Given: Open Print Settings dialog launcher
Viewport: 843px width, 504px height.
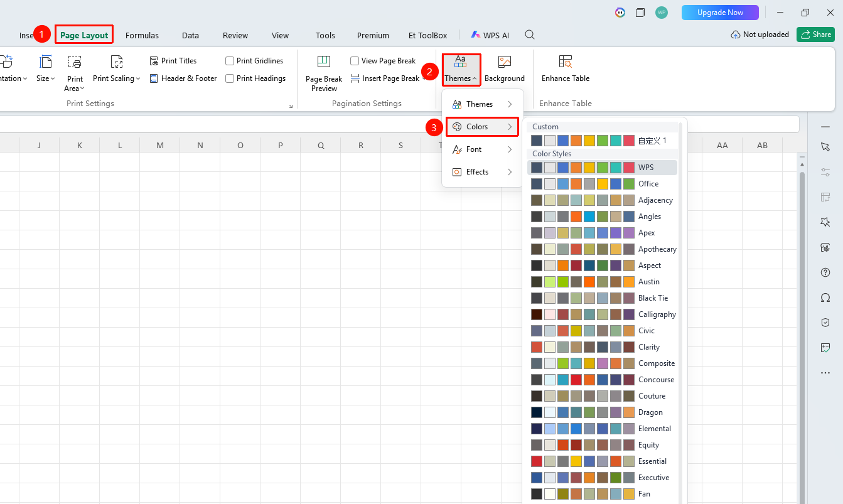Looking at the screenshot, I should [x=291, y=106].
